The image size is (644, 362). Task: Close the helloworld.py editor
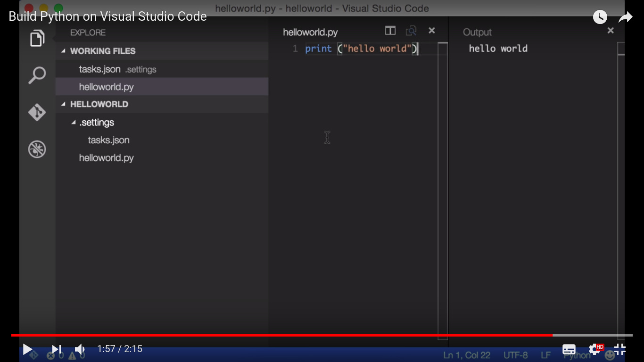point(431,31)
